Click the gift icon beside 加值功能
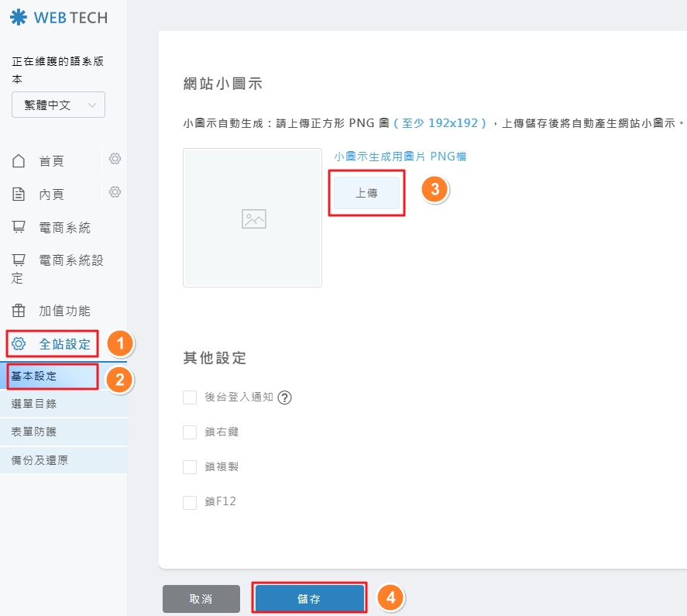The width and height of the screenshot is (687, 616). pyautogui.click(x=19, y=311)
